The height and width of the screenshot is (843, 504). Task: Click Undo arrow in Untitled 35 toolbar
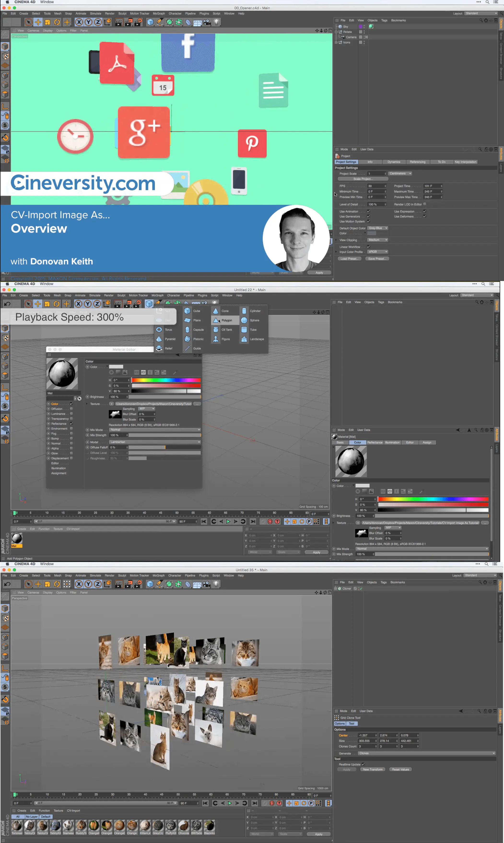coord(7,584)
